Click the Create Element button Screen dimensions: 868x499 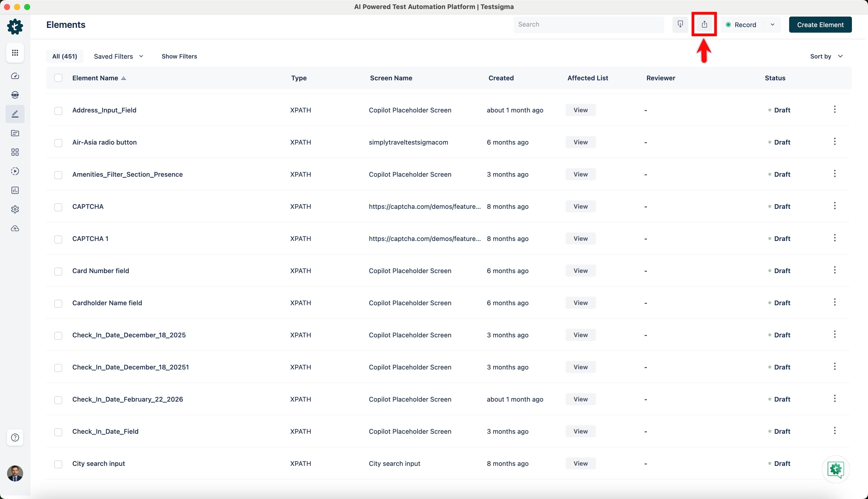click(820, 25)
